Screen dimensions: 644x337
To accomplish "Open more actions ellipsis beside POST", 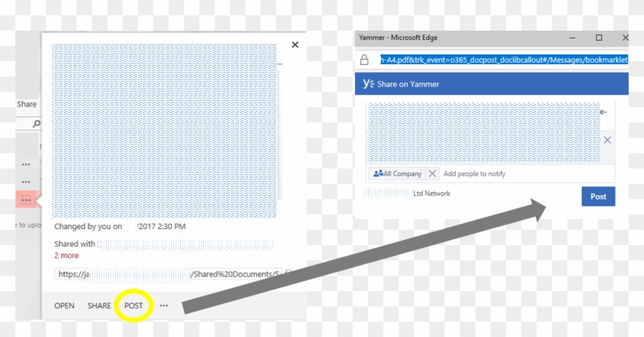I will (163, 306).
